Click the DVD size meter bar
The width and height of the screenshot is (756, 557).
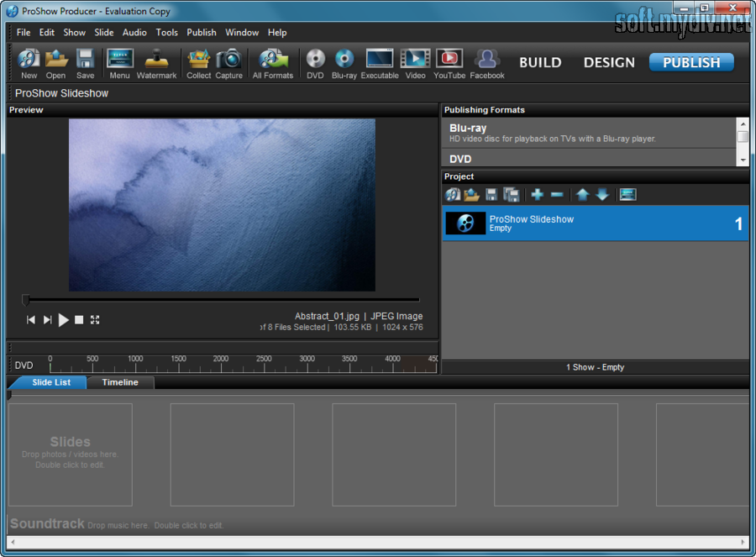(243, 365)
